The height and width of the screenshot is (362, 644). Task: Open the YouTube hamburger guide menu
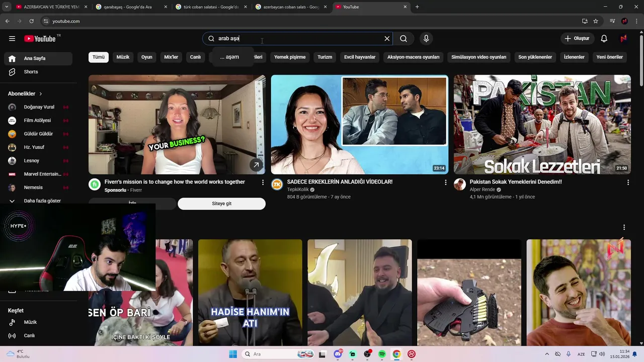pos(12,39)
